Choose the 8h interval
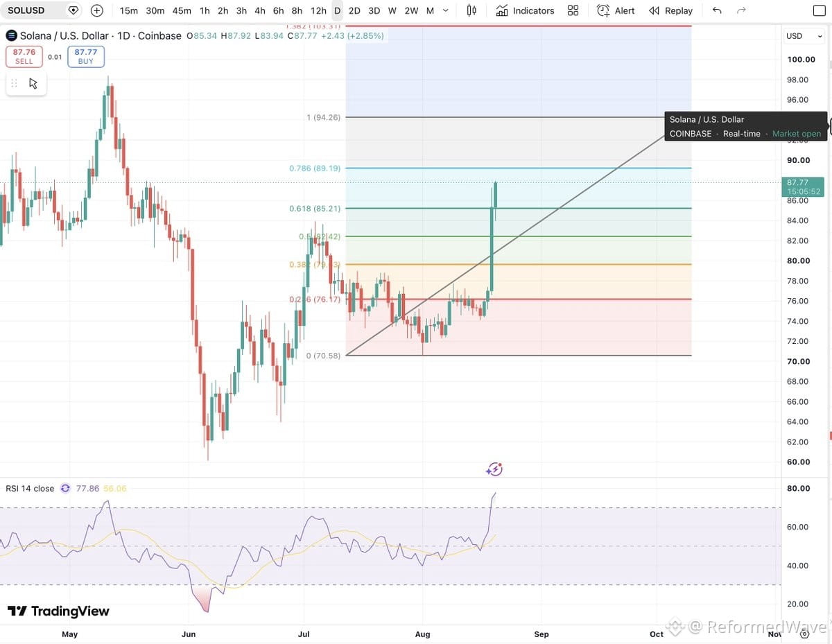 point(297,10)
